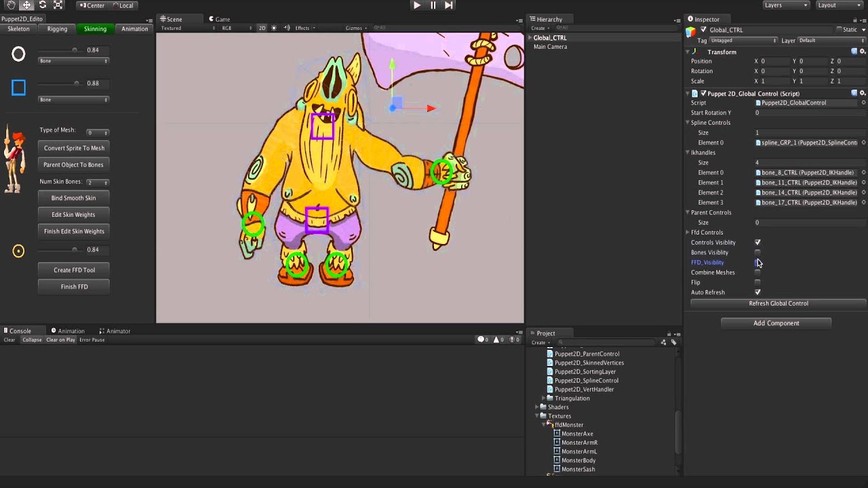
Task: Select the Hand tool in the toolbar
Action: (x=9, y=5)
